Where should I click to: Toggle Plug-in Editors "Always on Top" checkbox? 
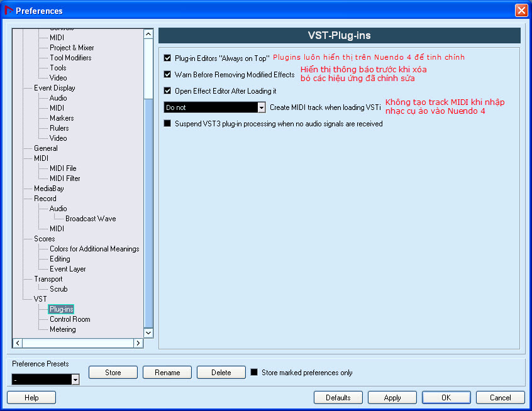[x=167, y=58]
